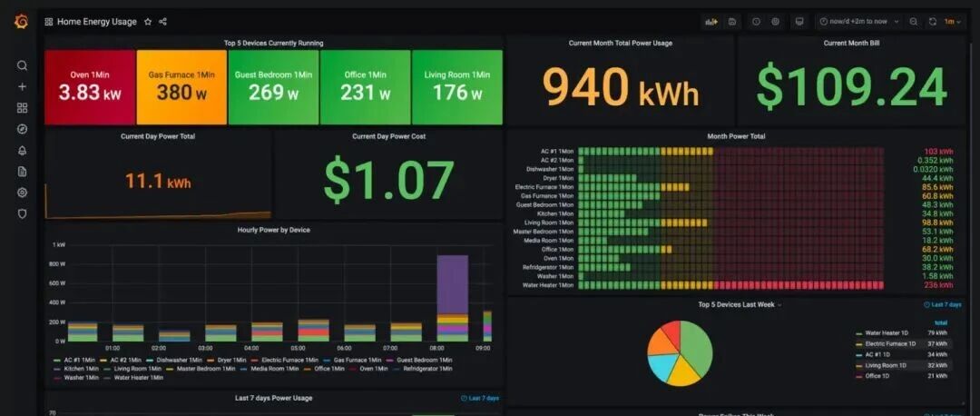
Task: Click the green pie chart slice
Action: pos(697,347)
